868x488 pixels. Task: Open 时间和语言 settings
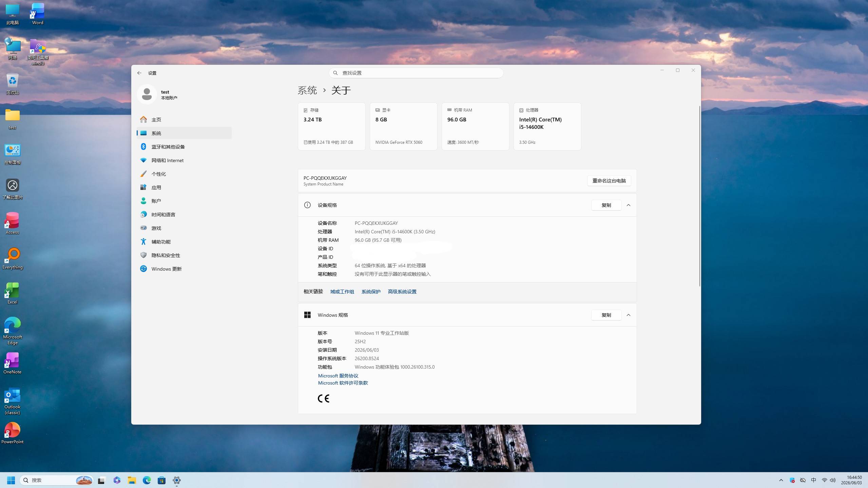pyautogui.click(x=184, y=215)
